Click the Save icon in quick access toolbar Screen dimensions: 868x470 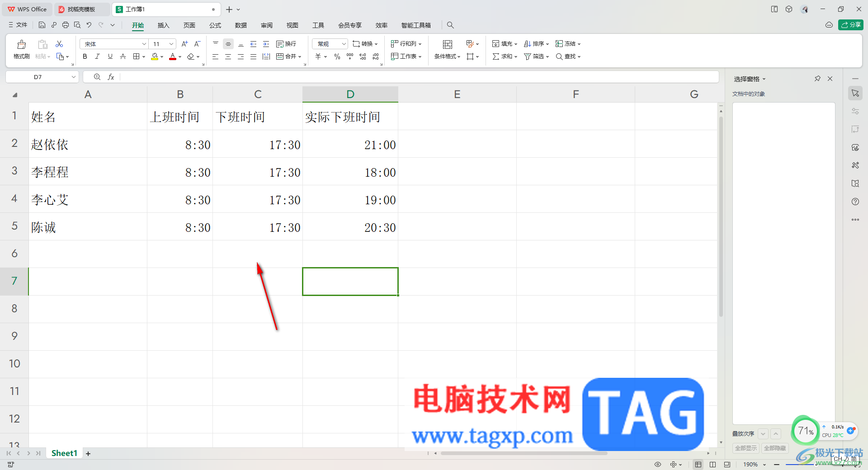click(x=42, y=25)
